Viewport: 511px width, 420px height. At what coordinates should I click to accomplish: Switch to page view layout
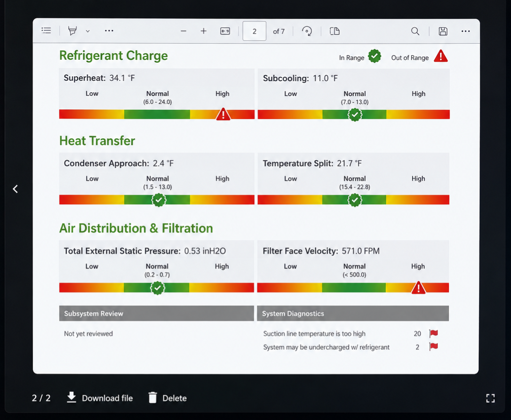coord(335,31)
